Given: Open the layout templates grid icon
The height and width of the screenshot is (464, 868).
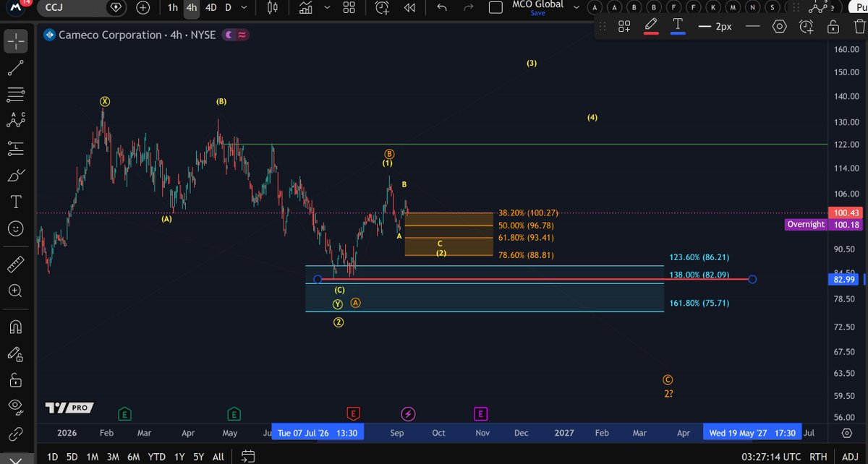Looking at the screenshot, I should tap(349, 8).
